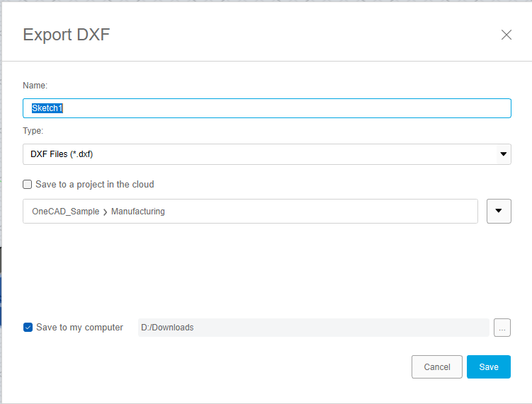
Task: Click the Manufacturing folder in project path
Action: 138,211
